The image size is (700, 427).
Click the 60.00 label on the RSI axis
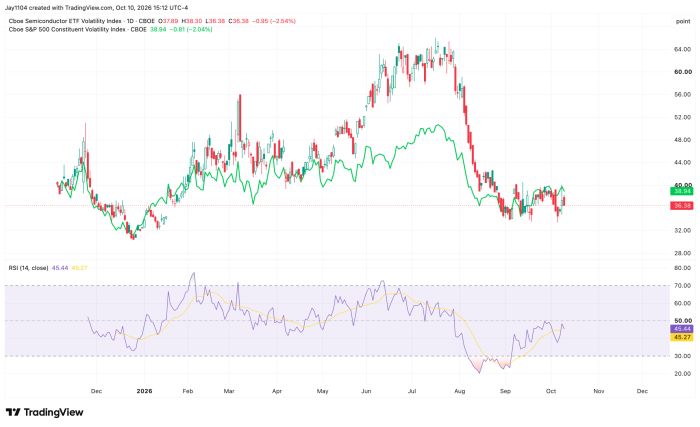(683, 303)
